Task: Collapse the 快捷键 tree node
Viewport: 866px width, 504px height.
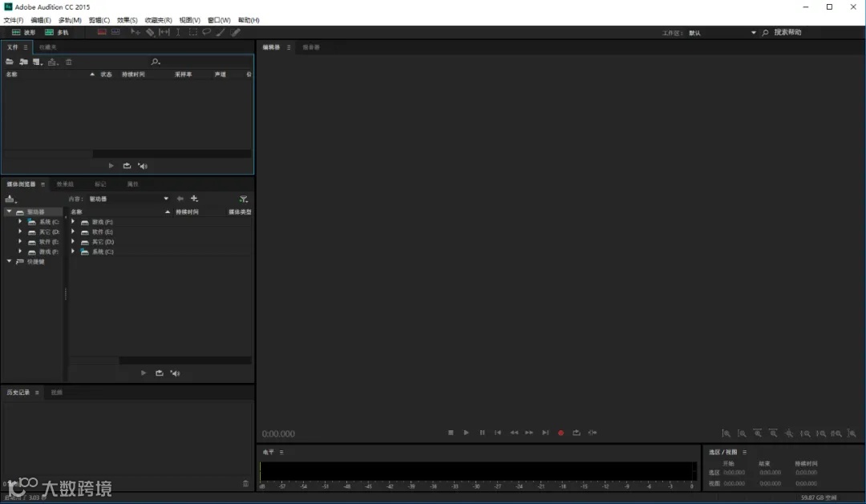Action: coord(9,261)
